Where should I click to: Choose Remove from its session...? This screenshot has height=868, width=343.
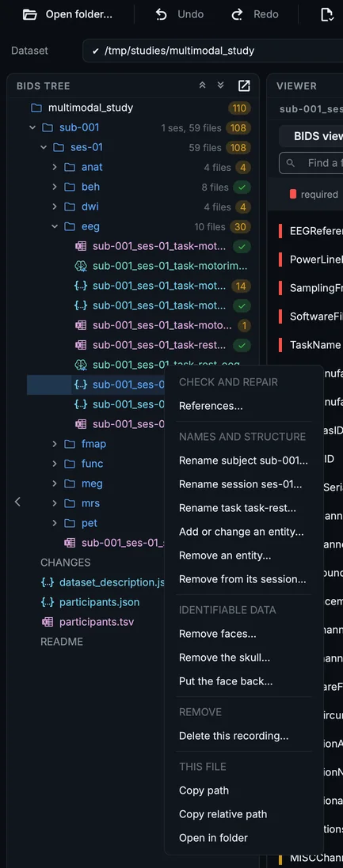pyautogui.click(x=244, y=579)
